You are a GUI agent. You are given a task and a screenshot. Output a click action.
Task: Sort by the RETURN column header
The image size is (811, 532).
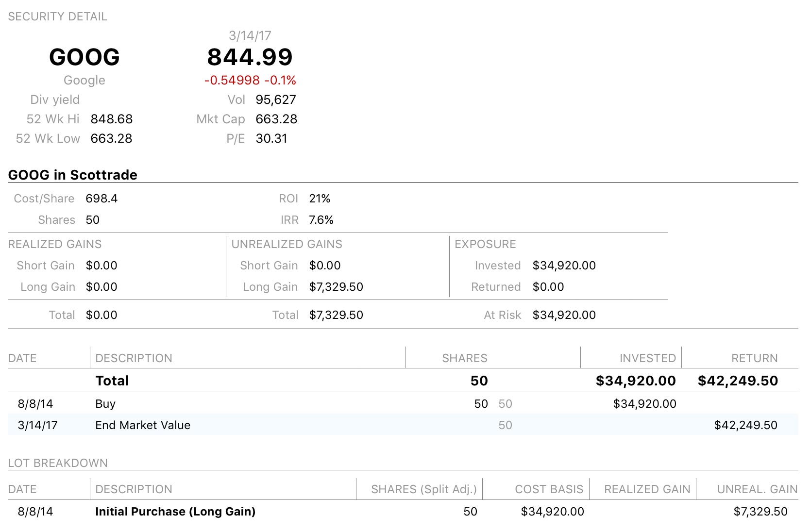(754, 358)
